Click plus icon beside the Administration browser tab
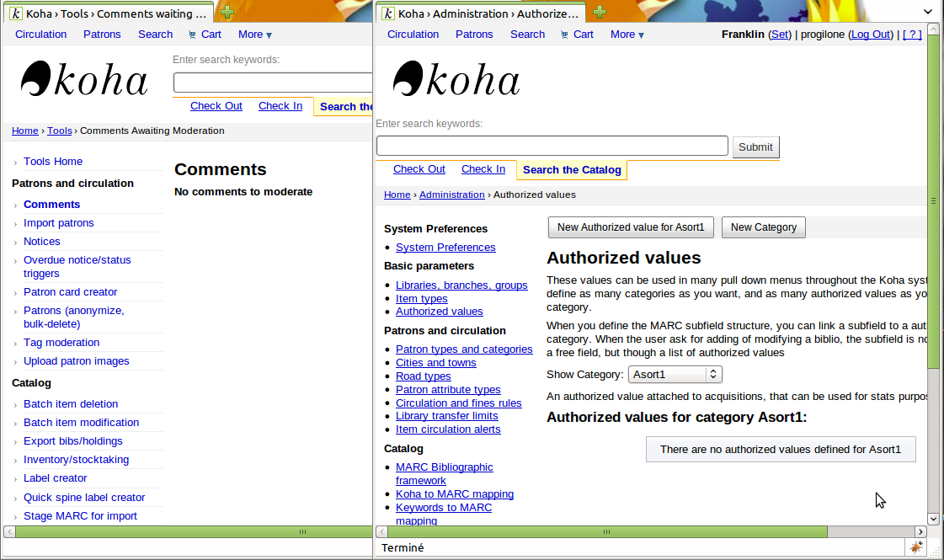Viewport: 944px width, 560px height. click(x=599, y=13)
